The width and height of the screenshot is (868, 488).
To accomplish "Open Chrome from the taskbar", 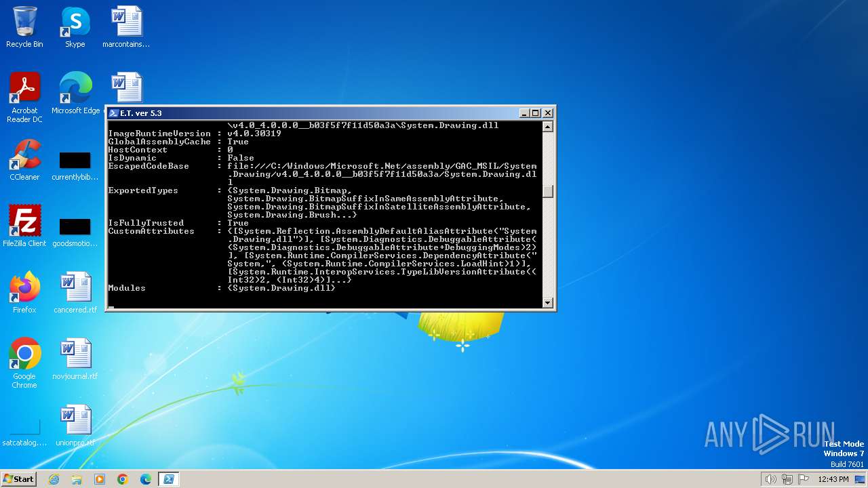I will coord(123,479).
